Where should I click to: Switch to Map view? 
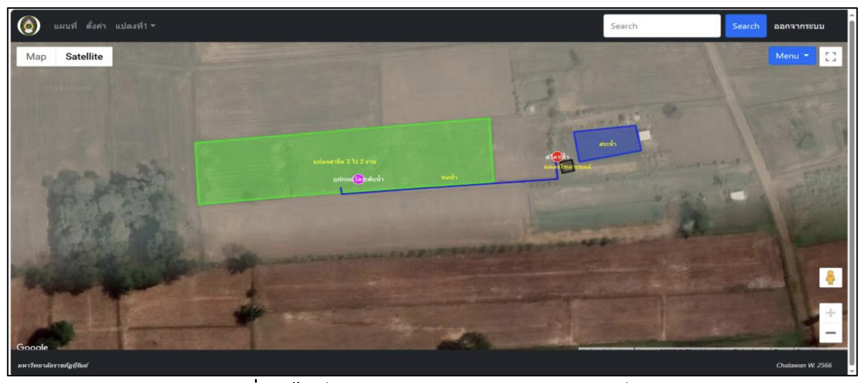click(x=36, y=57)
